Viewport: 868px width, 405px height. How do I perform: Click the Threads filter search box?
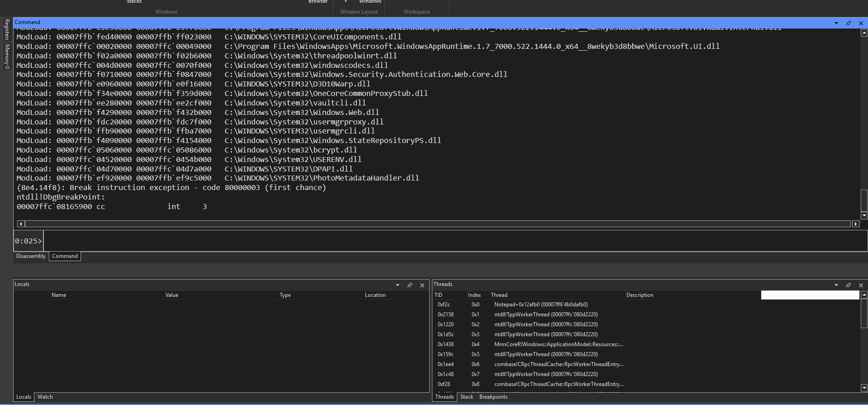810,295
